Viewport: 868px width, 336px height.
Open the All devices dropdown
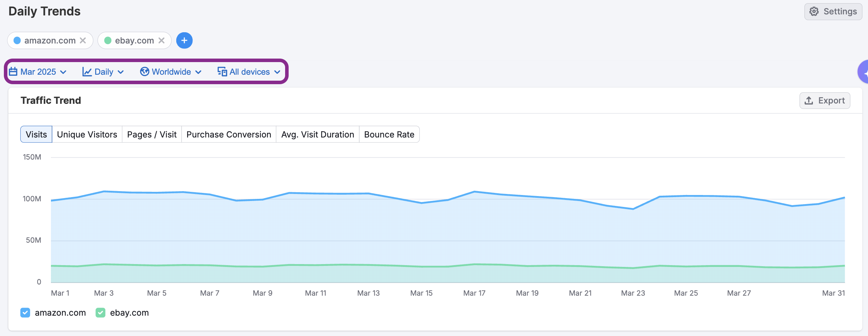coord(249,72)
